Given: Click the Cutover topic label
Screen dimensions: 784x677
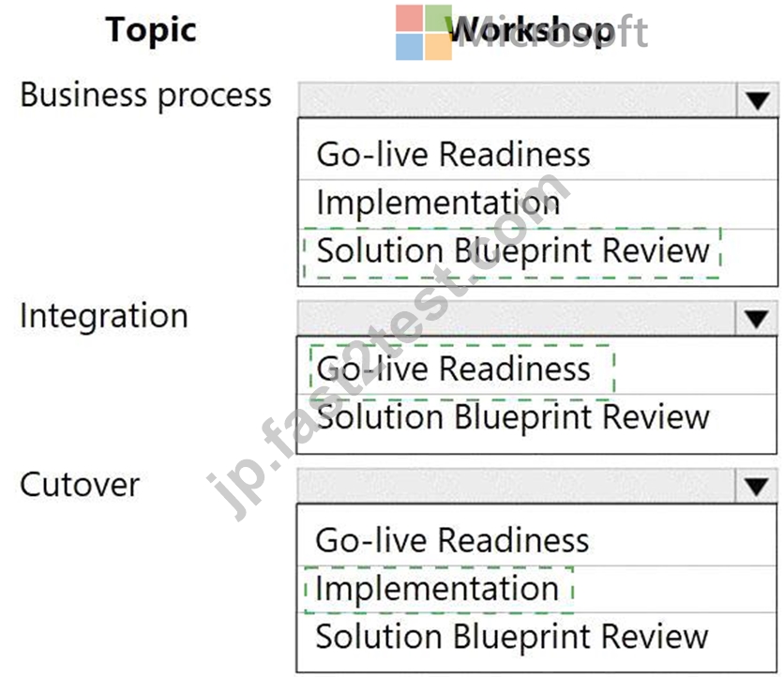Looking at the screenshot, I should (x=80, y=485).
